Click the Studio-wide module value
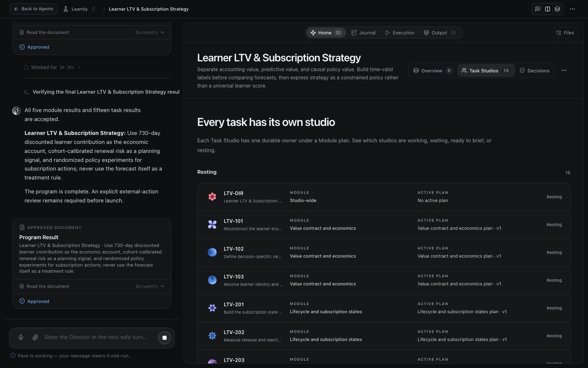This screenshot has height=368, width=588. coord(303,201)
